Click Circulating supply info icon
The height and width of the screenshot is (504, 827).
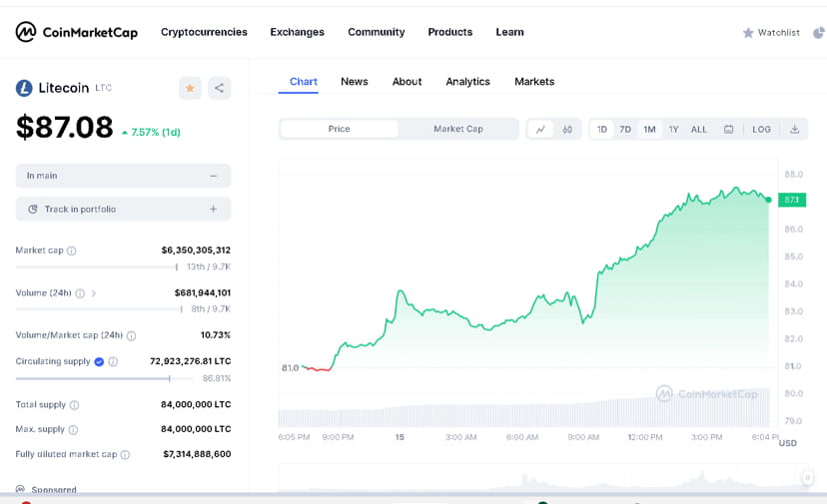tap(113, 361)
